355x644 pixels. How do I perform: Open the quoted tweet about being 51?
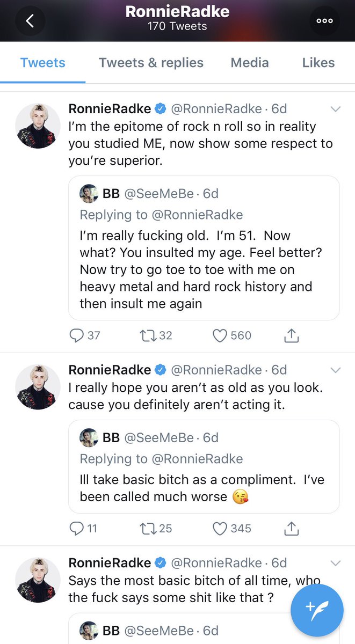tap(204, 268)
